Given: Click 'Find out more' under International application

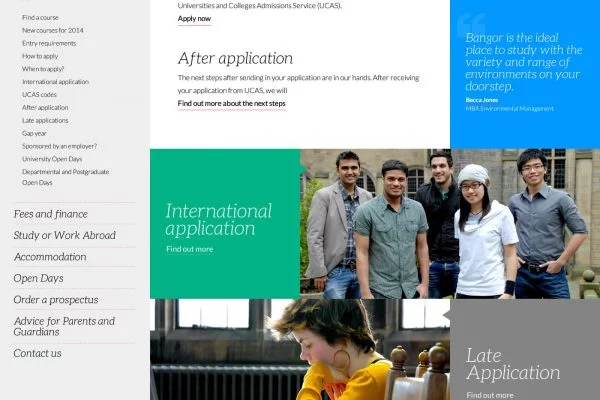Looking at the screenshot, I should pos(189,249).
